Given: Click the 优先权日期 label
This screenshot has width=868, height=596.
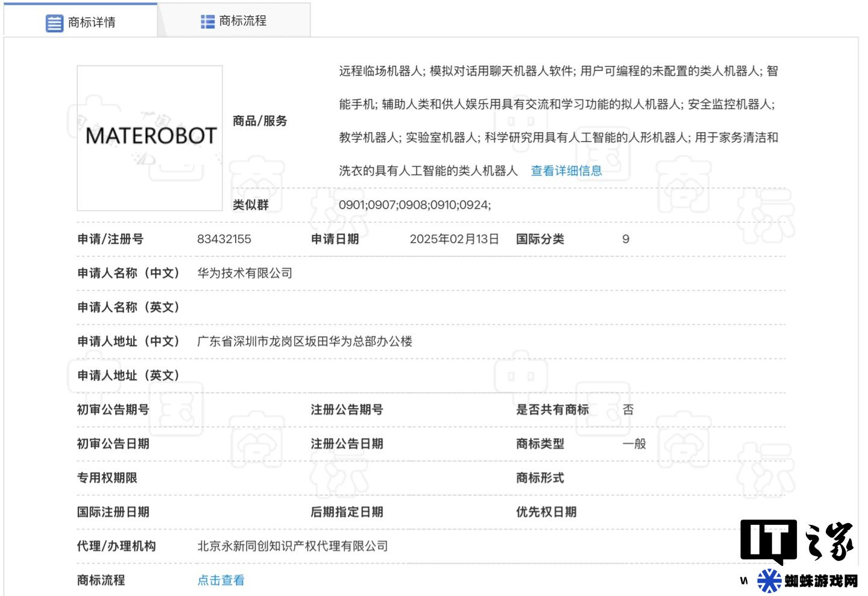Looking at the screenshot, I should pyautogui.click(x=546, y=512).
